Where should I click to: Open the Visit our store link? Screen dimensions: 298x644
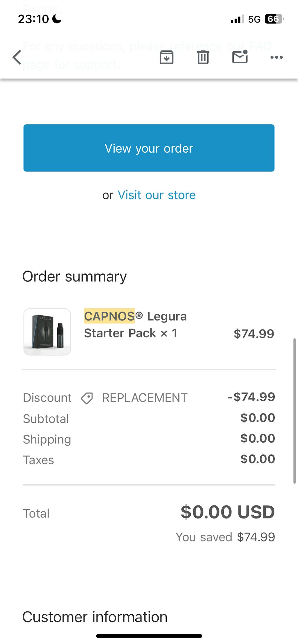tap(156, 195)
